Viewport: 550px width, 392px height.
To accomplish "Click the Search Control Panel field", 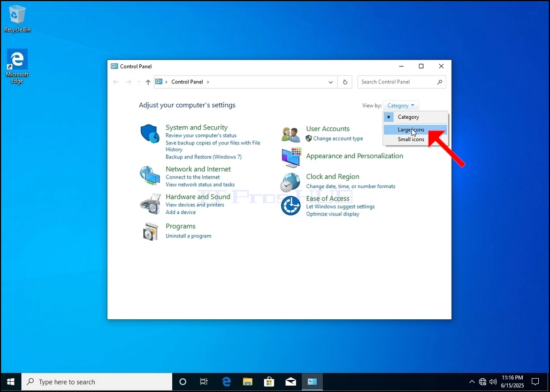I will coord(402,82).
